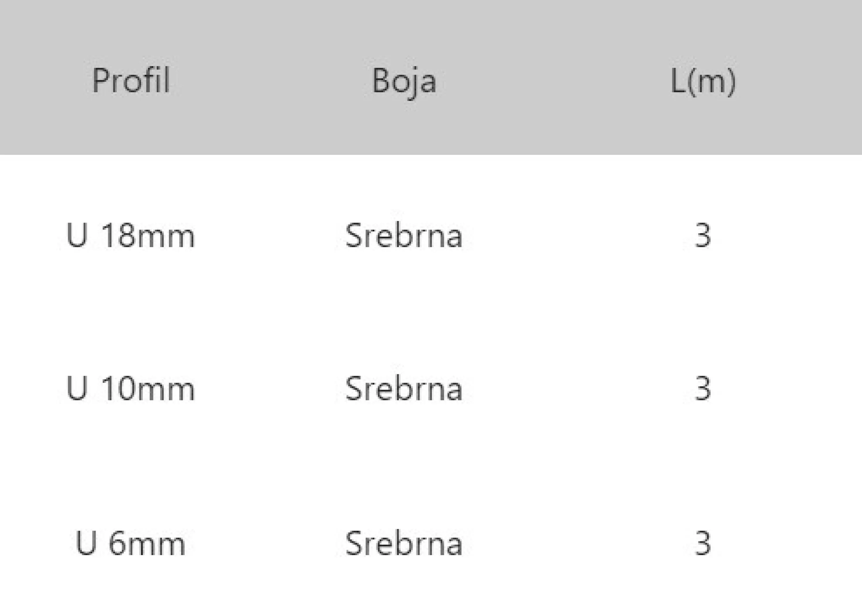Click the Profil column header
Image resolution: width=862 pixels, height=616 pixels.
(131, 80)
